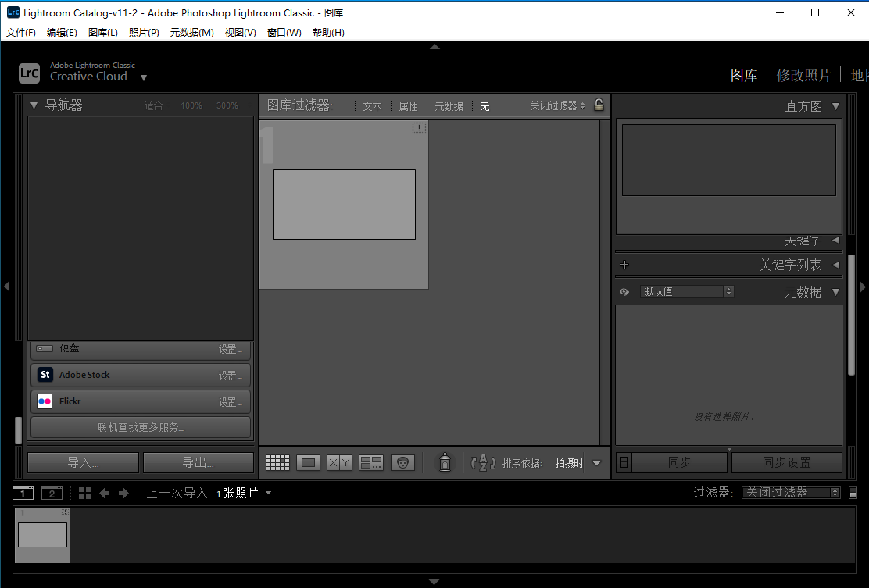This screenshot has width=869, height=588.
Task: Click the 联机查找更多服务 button
Action: click(141, 427)
